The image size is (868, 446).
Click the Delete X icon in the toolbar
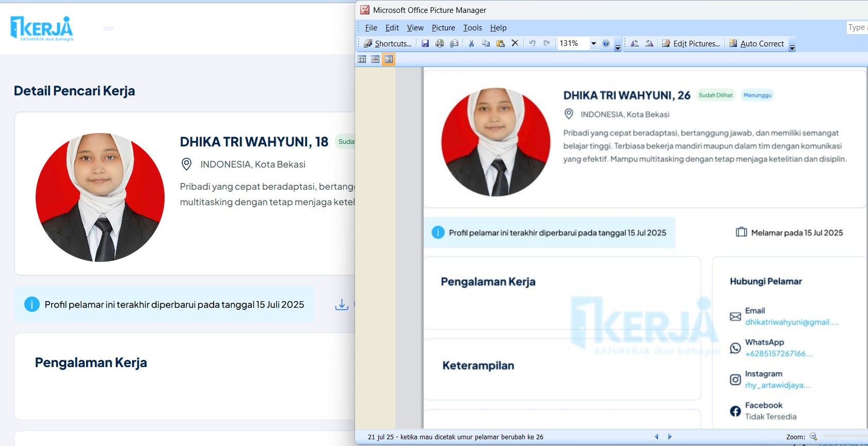coord(515,44)
